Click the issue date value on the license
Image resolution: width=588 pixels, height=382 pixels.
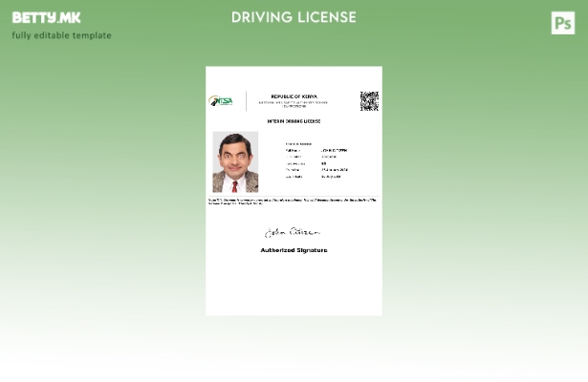point(335,170)
